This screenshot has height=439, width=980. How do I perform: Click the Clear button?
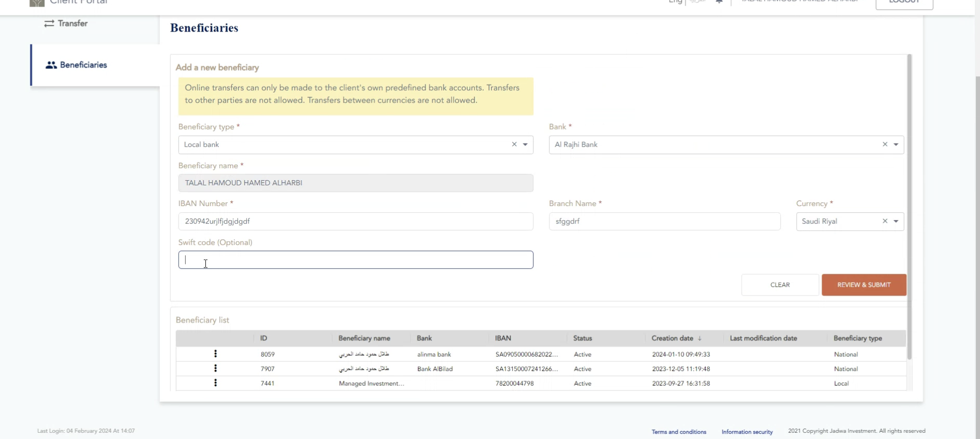[780, 285]
